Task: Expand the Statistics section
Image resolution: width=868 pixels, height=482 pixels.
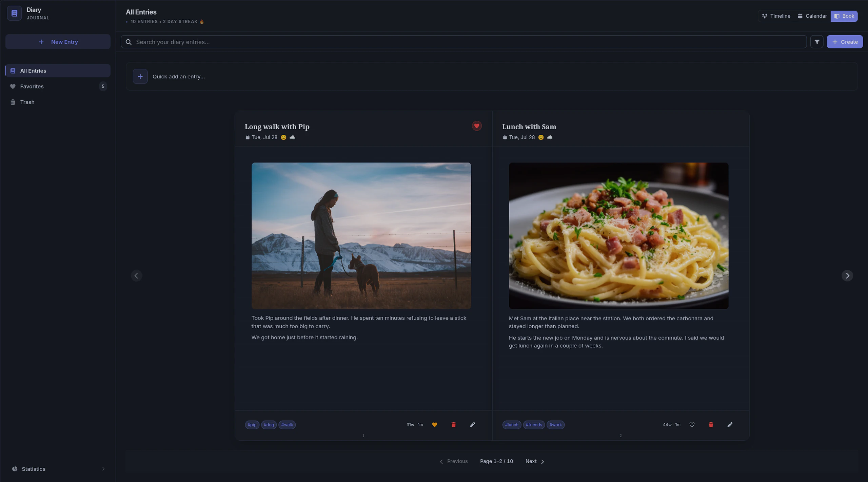Action: coord(58,469)
